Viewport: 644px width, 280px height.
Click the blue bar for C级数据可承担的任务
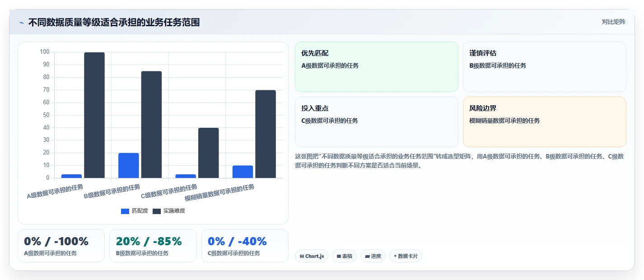(186, 176)
